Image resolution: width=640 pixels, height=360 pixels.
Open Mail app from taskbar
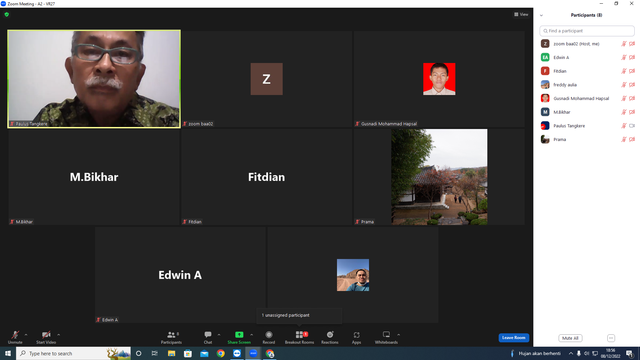pyautogui.click(x=204, y=353)
